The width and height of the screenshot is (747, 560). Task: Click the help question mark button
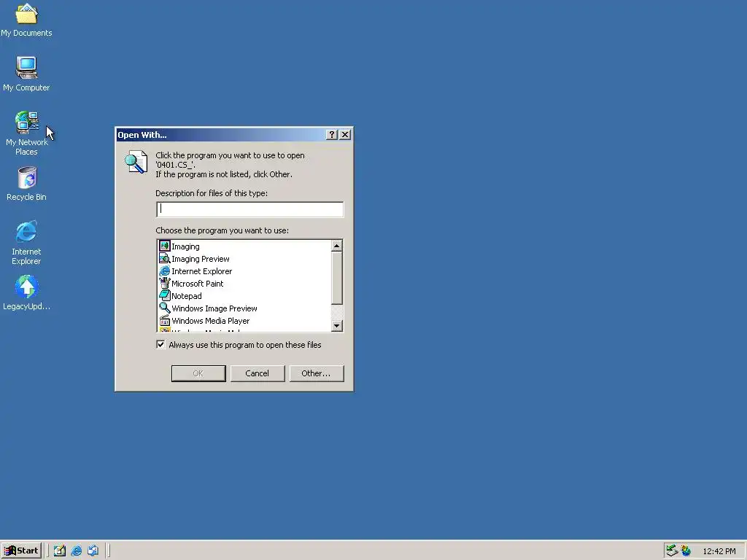coord(332,135)
